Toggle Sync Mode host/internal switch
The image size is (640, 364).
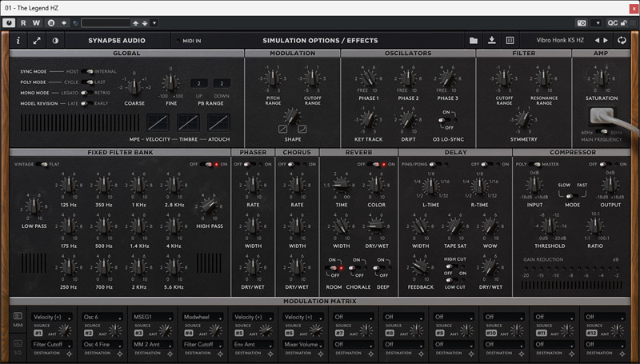point(86,71)
